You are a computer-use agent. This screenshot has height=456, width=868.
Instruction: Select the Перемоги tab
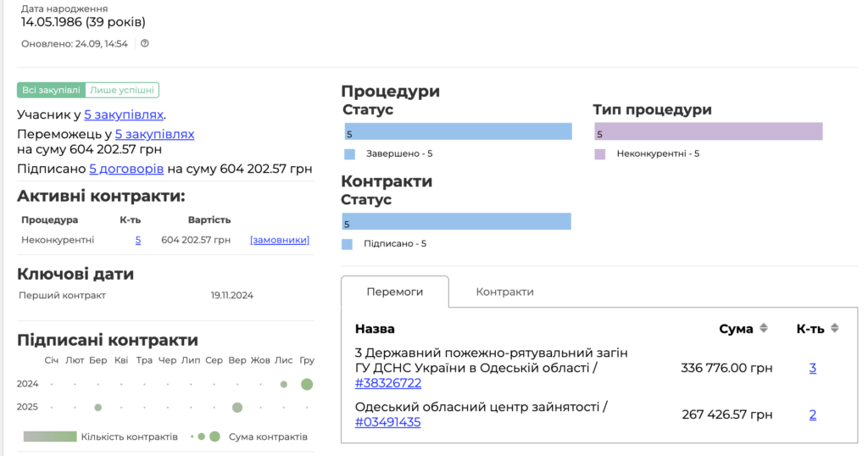pos(394,292)
